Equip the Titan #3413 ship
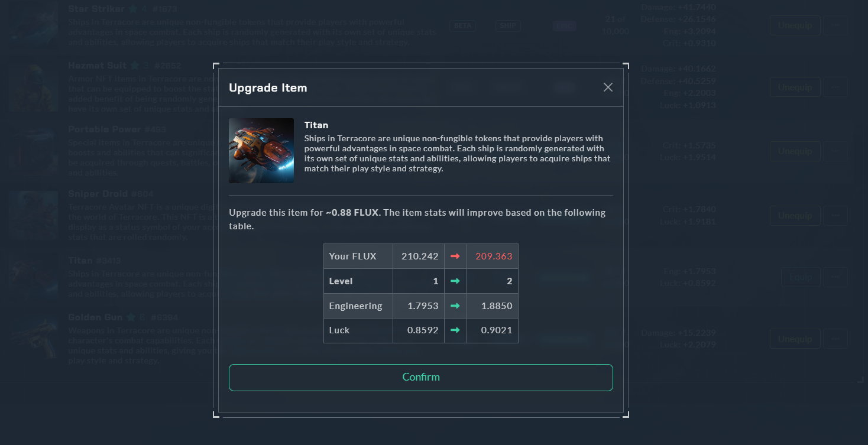 click(801, 277)
